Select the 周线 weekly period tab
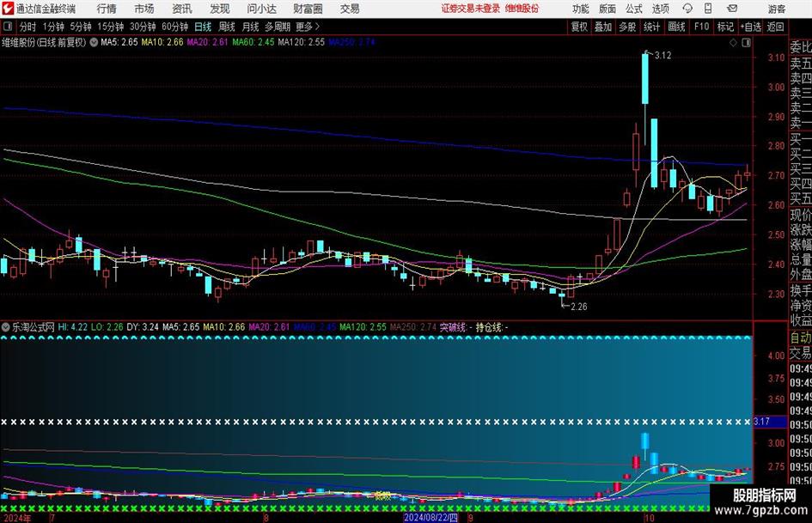The image size is (812, 523). click(227, 27)
